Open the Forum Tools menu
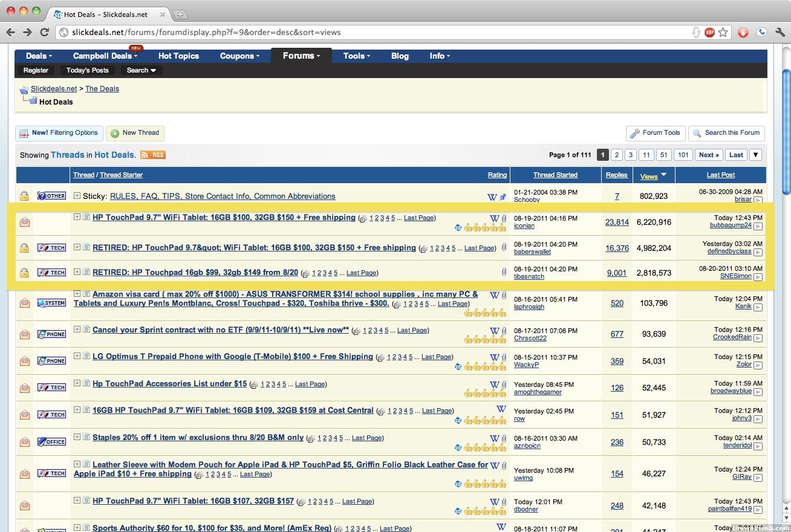Viewport: 791px width, 532px height. point(656,133)
